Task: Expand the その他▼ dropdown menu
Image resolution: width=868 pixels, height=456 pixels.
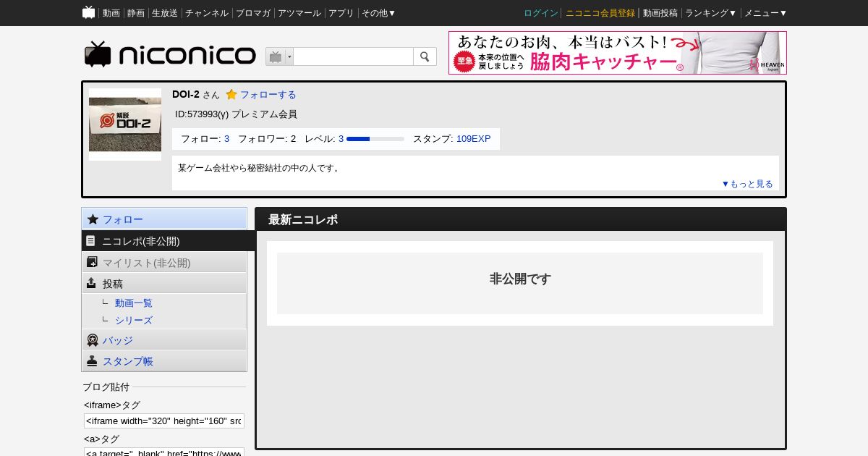Action: pos(379,13)
